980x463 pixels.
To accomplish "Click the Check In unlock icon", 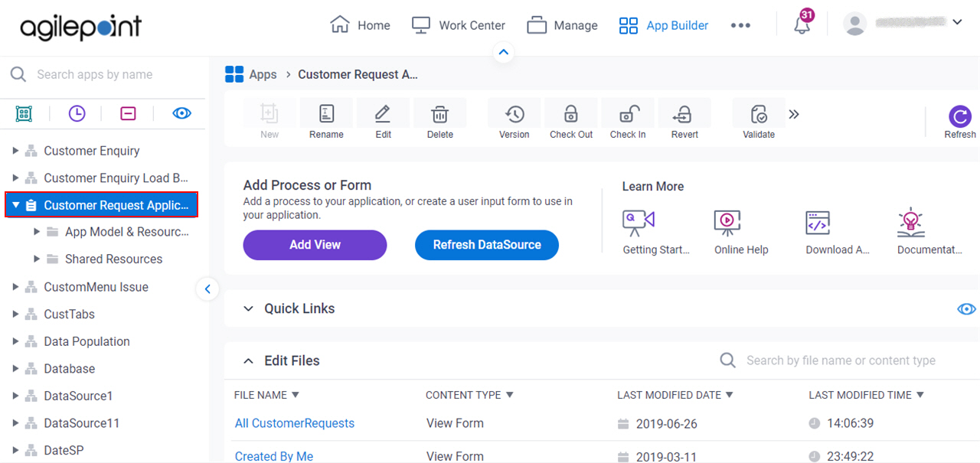I will point(628,114).
